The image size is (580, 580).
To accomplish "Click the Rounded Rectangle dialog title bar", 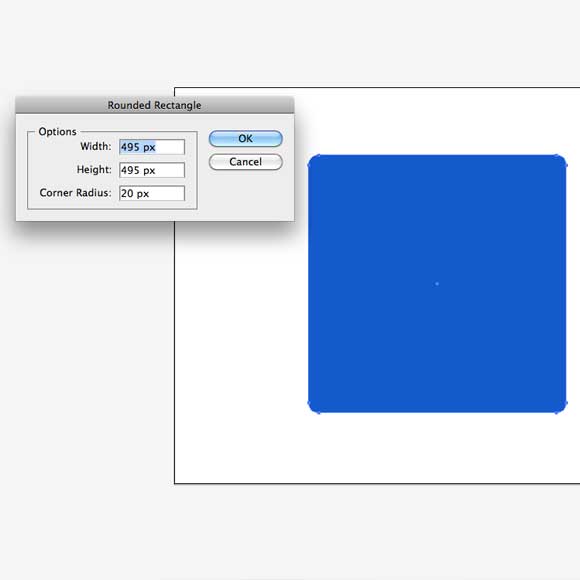I will click(x=155, y=105).
